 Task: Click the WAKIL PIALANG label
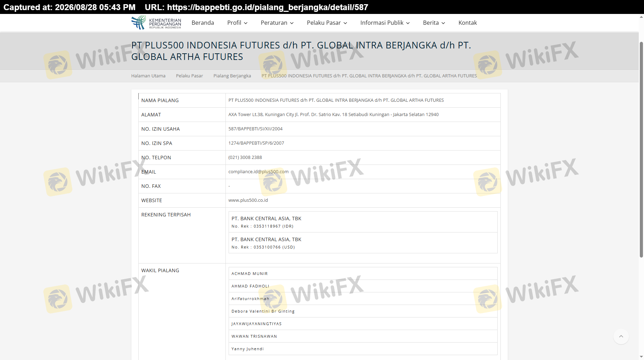point(160,270)
